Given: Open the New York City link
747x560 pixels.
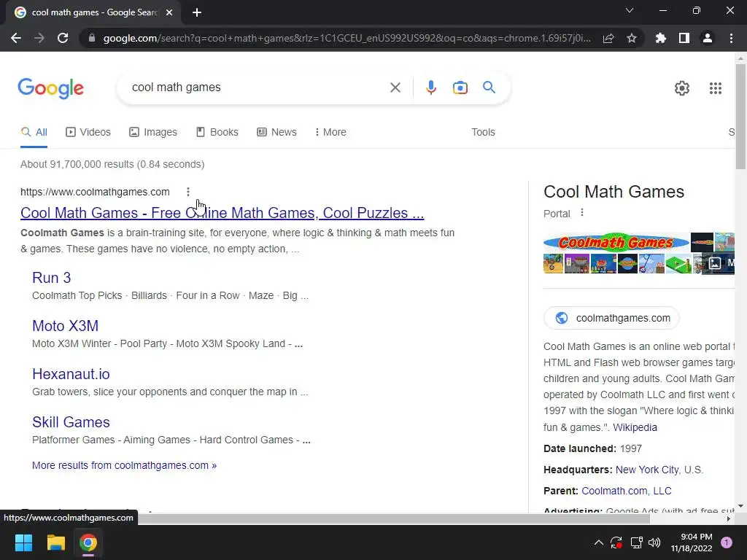Looking at the screenshot, I should pyautogui.click(x=647, y=470).
